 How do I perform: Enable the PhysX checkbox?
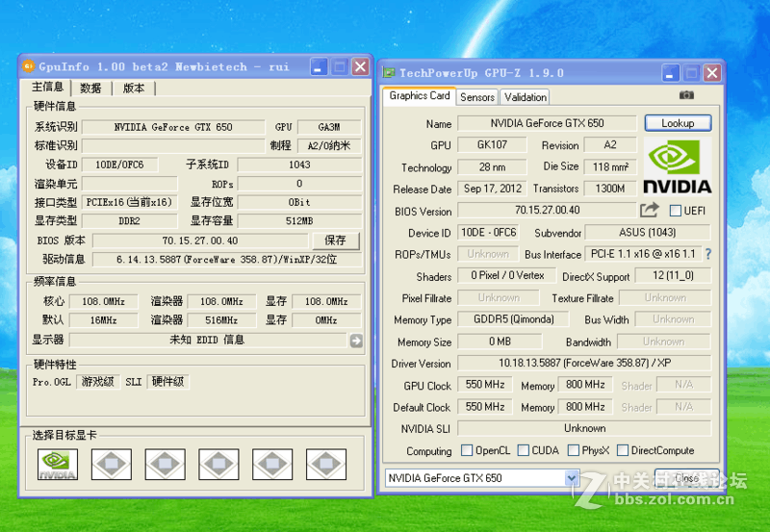[573, 450]
